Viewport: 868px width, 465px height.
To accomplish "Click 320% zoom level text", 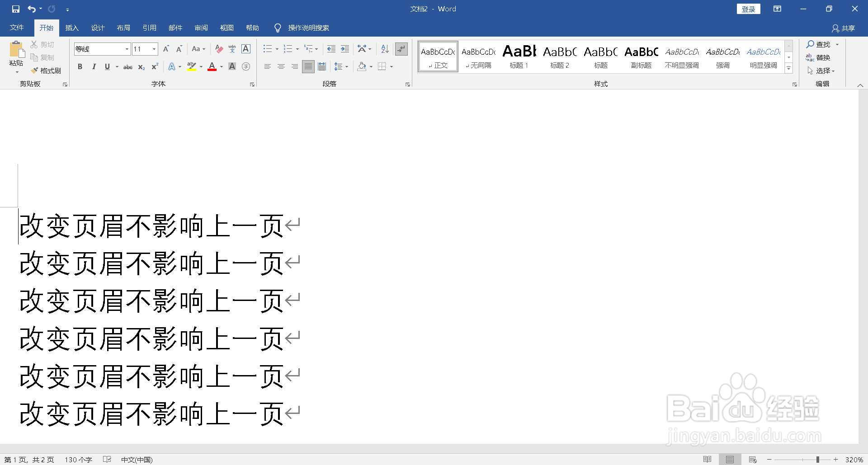I will coord(854,460).
